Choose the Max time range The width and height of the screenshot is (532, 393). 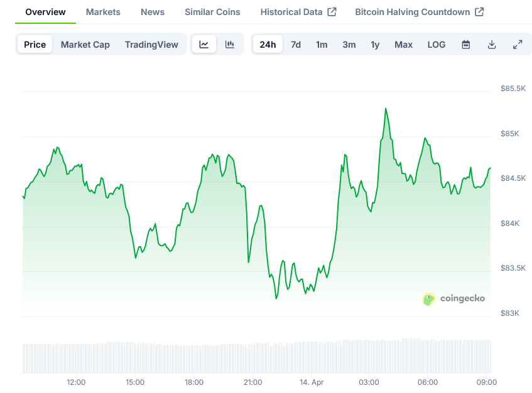point(403,45)
